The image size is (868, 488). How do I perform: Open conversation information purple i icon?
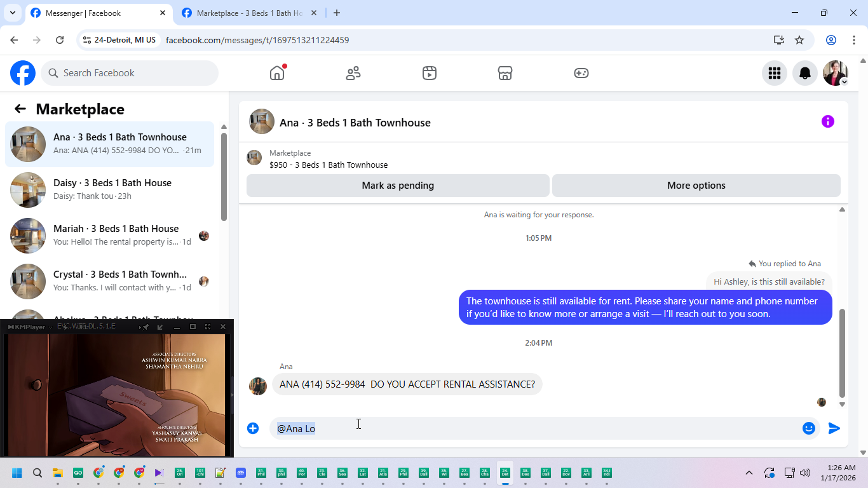[827, 121]
